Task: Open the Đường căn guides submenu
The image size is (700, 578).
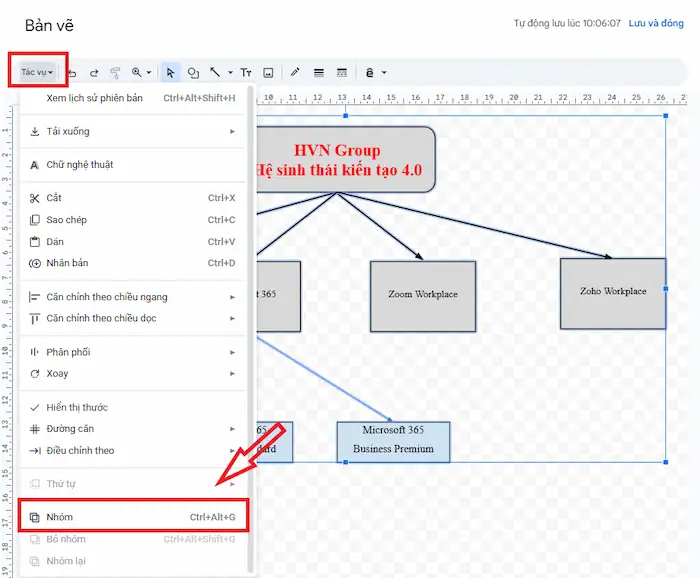Action: 132,429
